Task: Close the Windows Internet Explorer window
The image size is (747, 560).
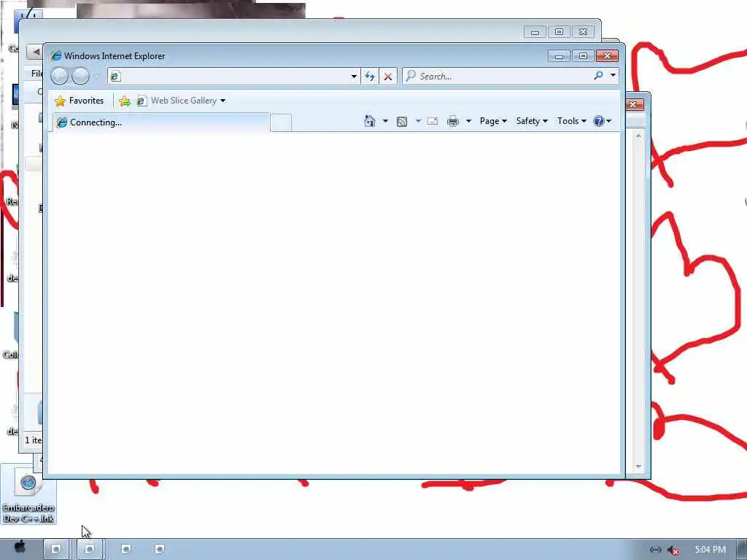Action: pyautogui.click(x=607, y=56)
